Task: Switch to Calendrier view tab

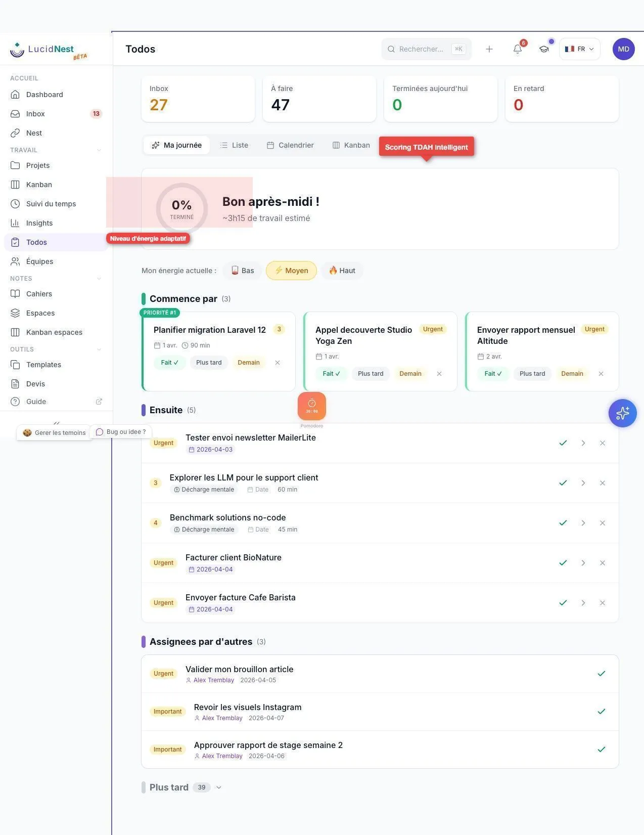Action: point(290,145)
